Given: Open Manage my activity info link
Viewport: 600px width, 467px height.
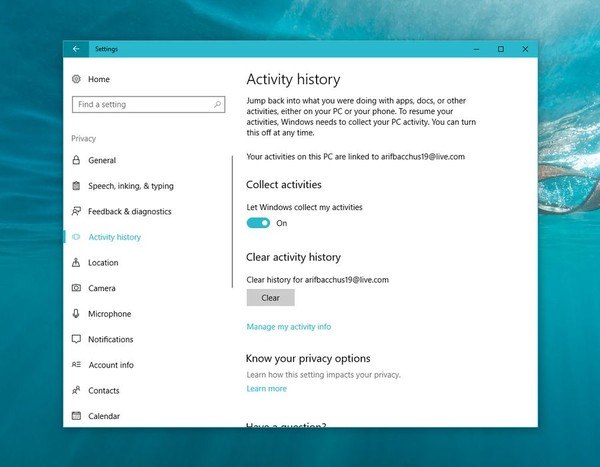Looking at the screenshot, I should click(288, 327).
